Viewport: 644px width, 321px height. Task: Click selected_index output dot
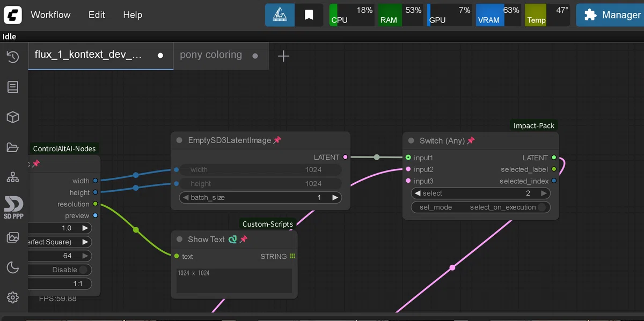point(554,181)
